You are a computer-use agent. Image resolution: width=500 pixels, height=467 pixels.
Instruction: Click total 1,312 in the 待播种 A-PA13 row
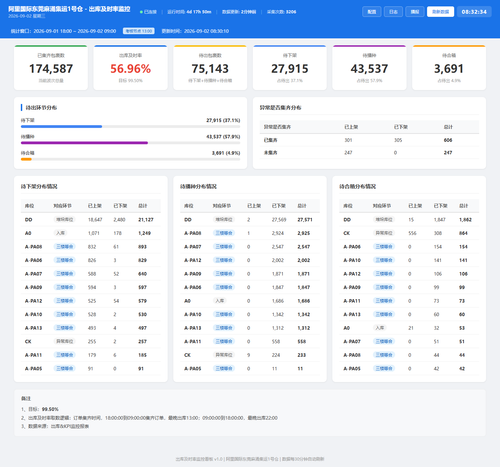tap(304, 328)
